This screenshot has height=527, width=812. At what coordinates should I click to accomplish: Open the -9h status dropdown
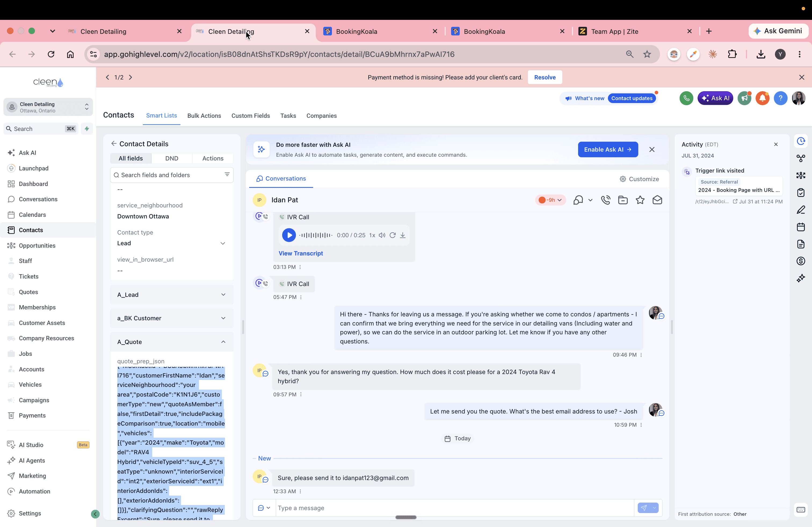(550, 200)
